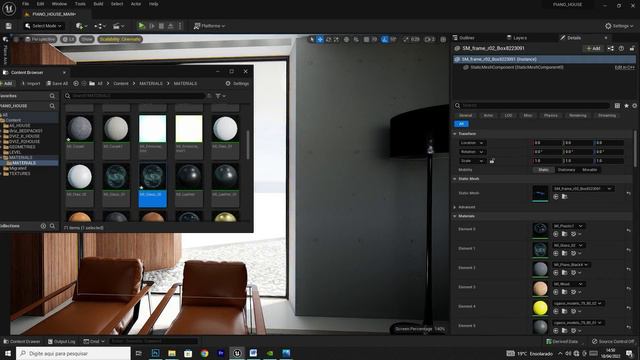Open Static Mesh asset picker dropdown
This screenshot has height=360, width=640.
tap(583, 189)
